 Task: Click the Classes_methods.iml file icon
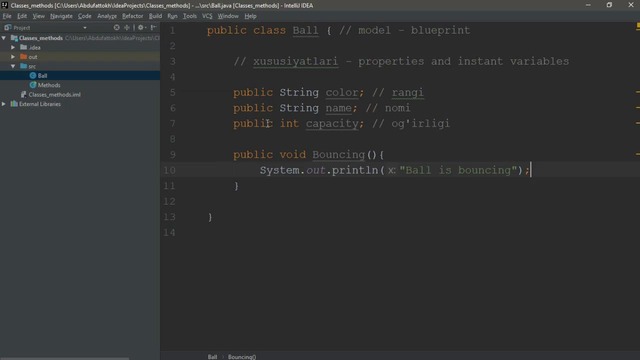click(x=24, y=94)
